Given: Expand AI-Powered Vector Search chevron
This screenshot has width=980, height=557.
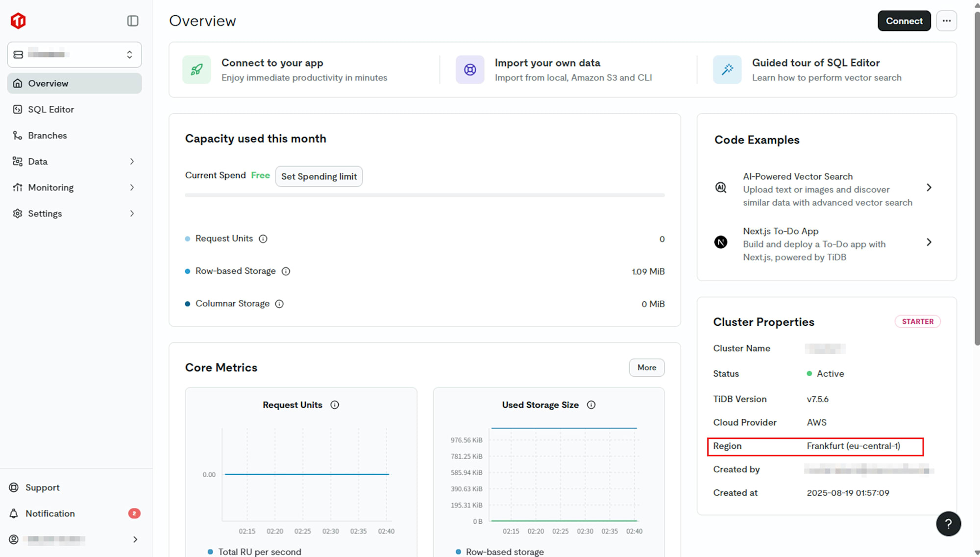Looking at the screenshot, I should pos(929,188).
